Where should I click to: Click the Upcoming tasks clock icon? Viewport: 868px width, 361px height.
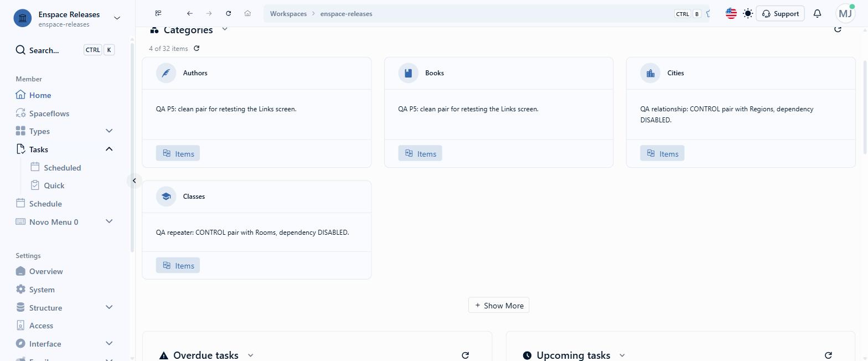(527, 355)
